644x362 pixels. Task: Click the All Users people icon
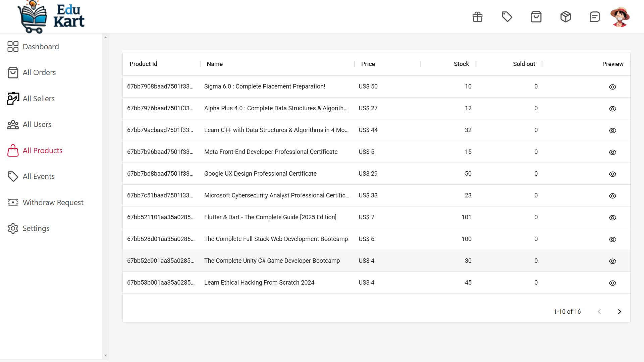point(13,125)
